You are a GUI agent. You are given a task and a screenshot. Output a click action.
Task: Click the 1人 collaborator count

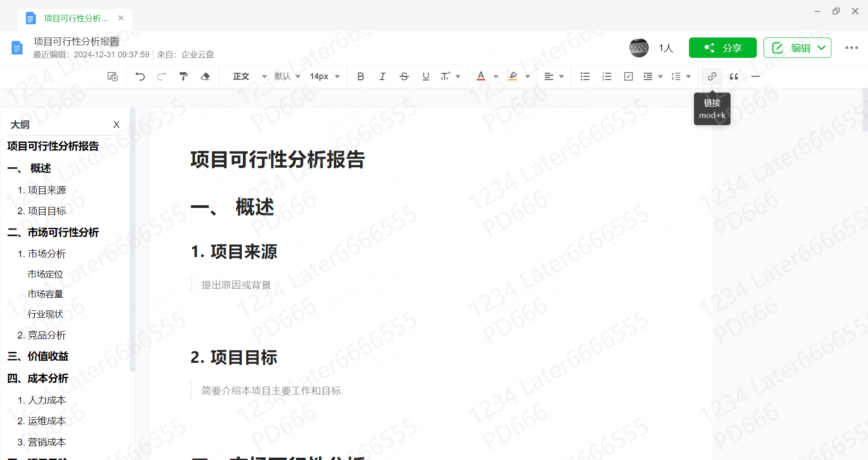click(666, 48)
